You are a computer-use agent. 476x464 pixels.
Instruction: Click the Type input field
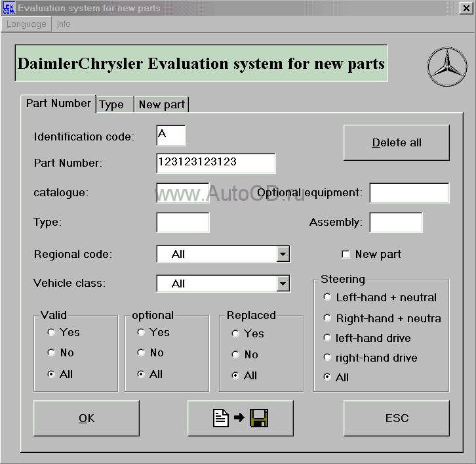(183, 222)
